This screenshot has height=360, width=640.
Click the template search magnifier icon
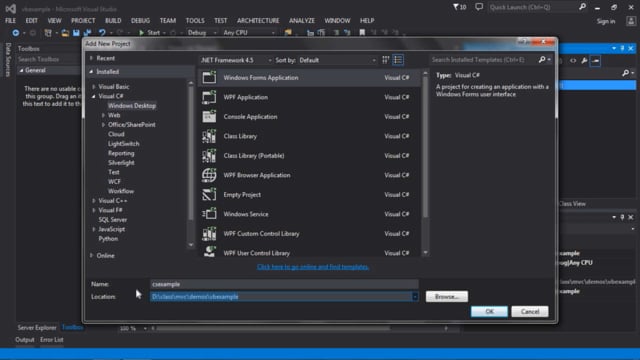[x=542, y=60]
